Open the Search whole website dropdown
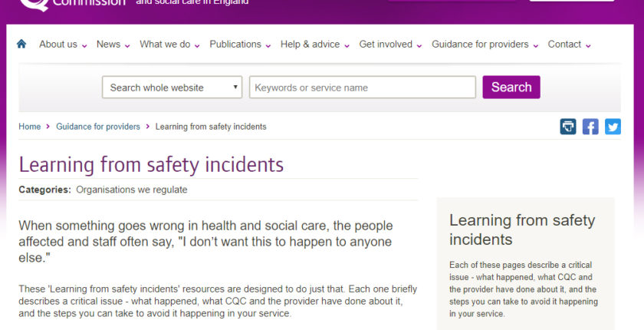 (x=172, y=87)
